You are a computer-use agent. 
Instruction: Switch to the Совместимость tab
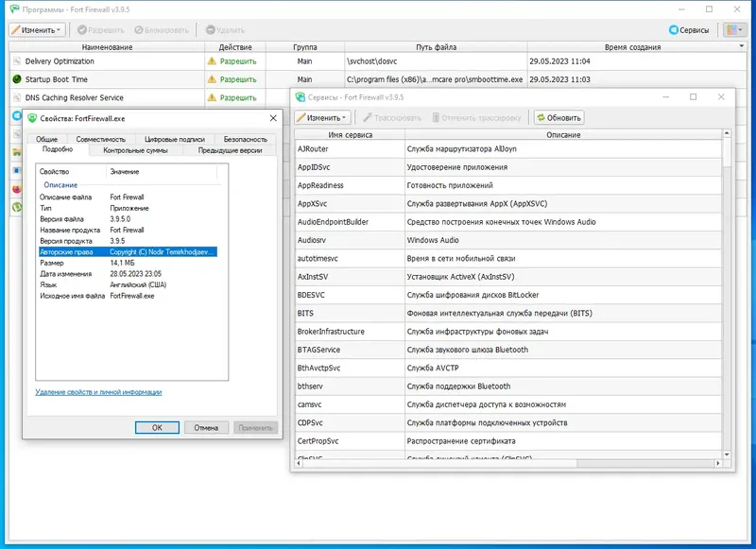click(101, 139)
